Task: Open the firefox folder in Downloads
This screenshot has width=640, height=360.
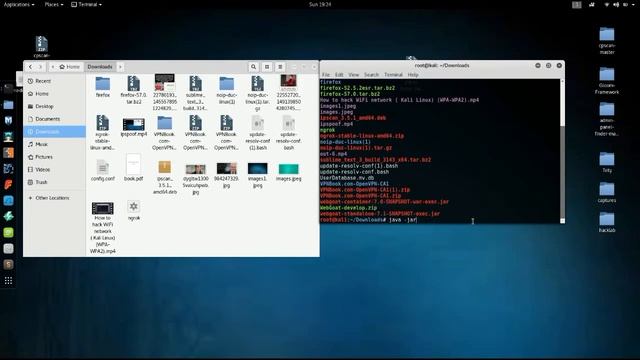Action: point(102,87)
